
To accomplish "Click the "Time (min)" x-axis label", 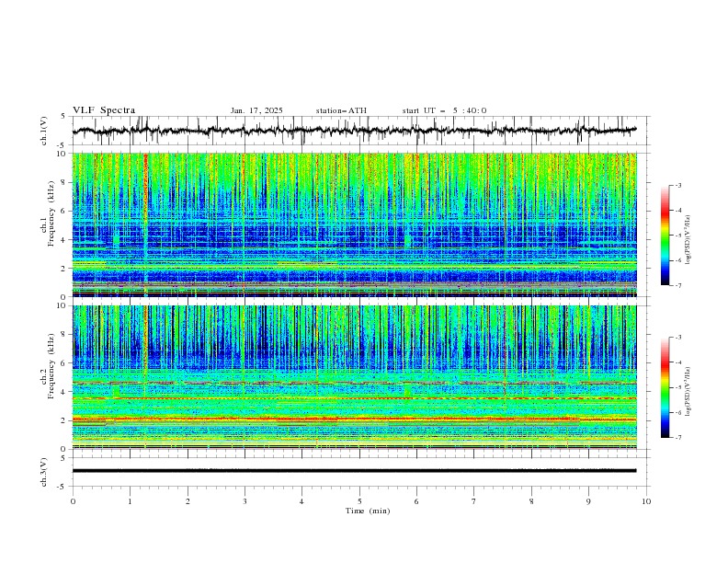I will pos(368,511).
